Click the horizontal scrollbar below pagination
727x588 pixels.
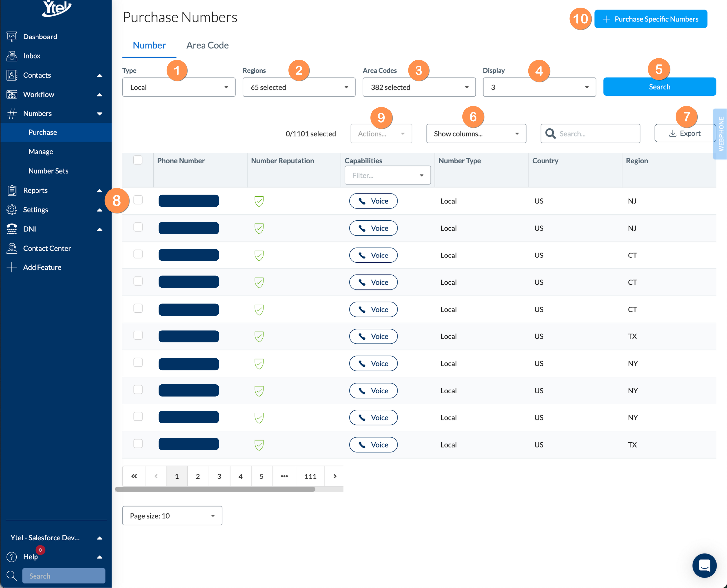pyautogui.click(x=215, y=489)
